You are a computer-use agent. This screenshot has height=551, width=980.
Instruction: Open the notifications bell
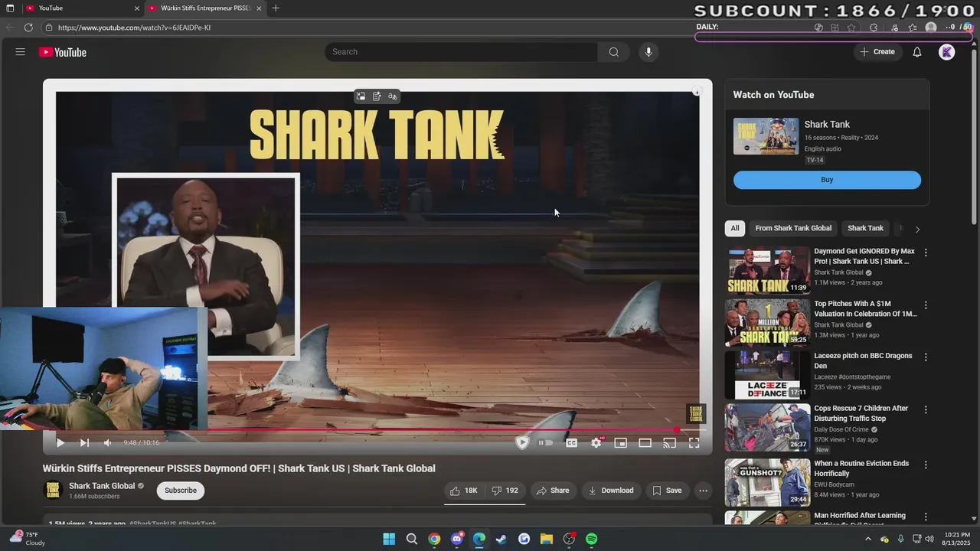(x=916, y=52)
